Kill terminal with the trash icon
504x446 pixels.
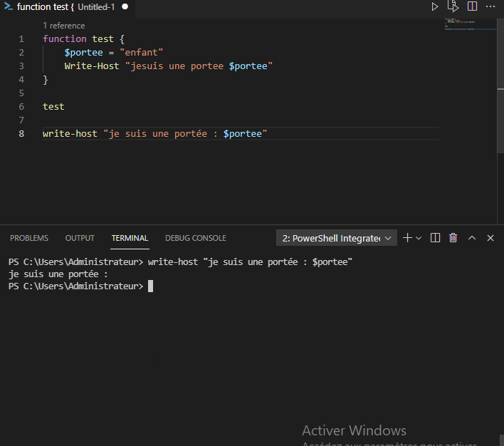click(x=453, y=238)
